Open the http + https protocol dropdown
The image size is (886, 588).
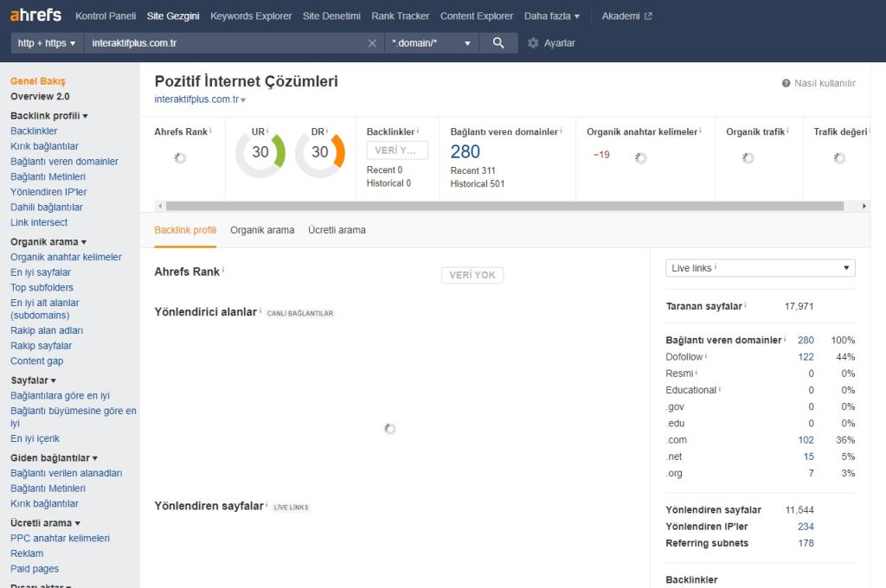tap(47, 43)
